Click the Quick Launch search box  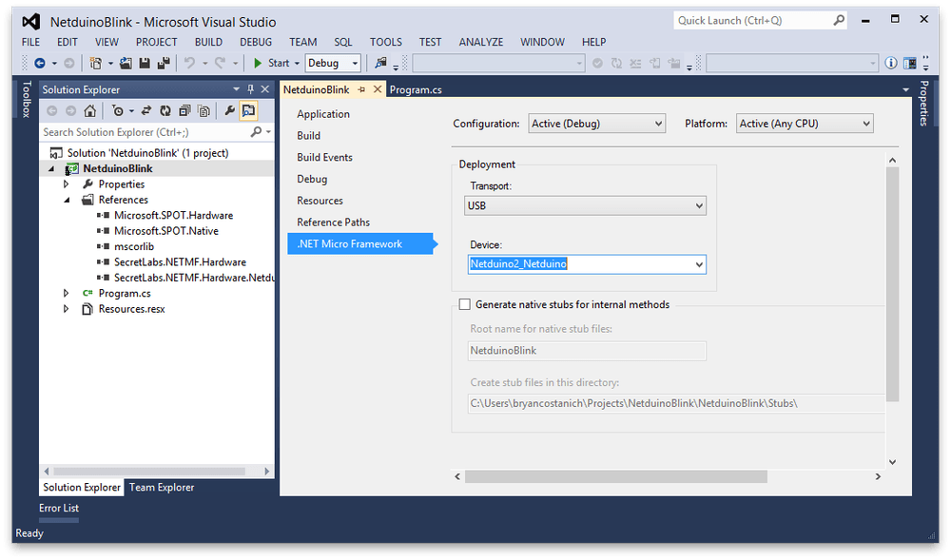[749, 20]
